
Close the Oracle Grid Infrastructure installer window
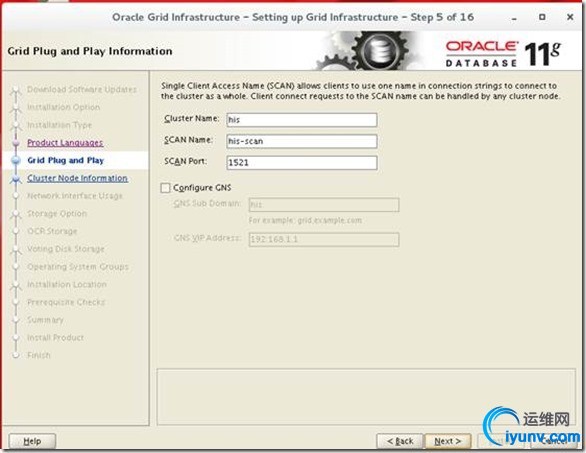pos(570,17)
